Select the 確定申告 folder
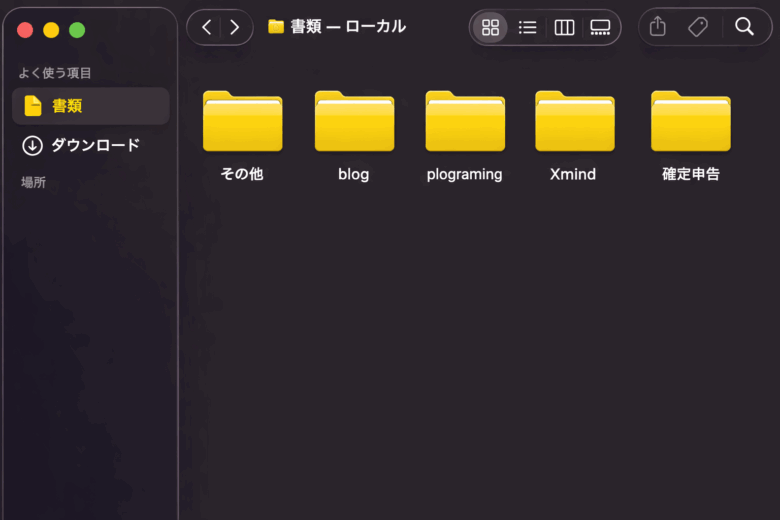This screenshot has height=520, width=780. (x=690, y=121)
